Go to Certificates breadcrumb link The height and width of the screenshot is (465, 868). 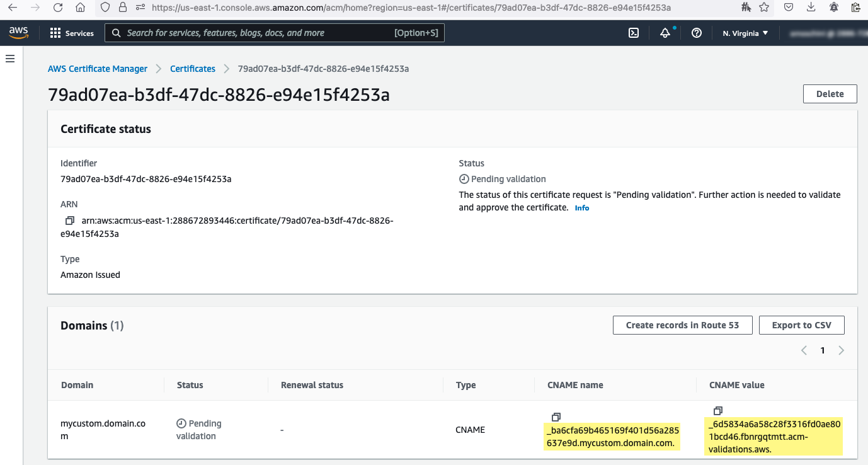(x=193, y=69)
